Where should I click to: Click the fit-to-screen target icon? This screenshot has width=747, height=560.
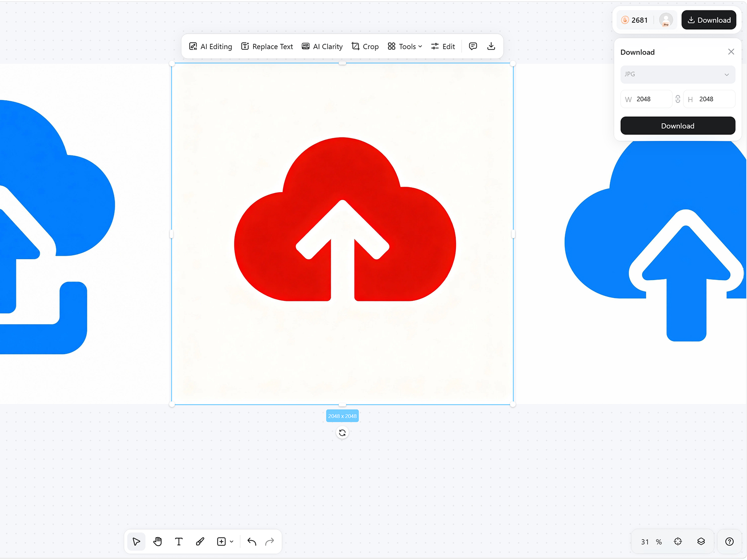point(678,542)
